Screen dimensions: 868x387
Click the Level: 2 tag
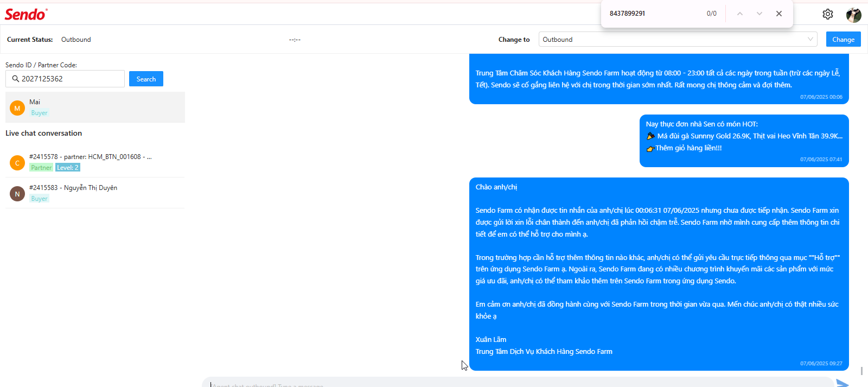click(68, 168)
